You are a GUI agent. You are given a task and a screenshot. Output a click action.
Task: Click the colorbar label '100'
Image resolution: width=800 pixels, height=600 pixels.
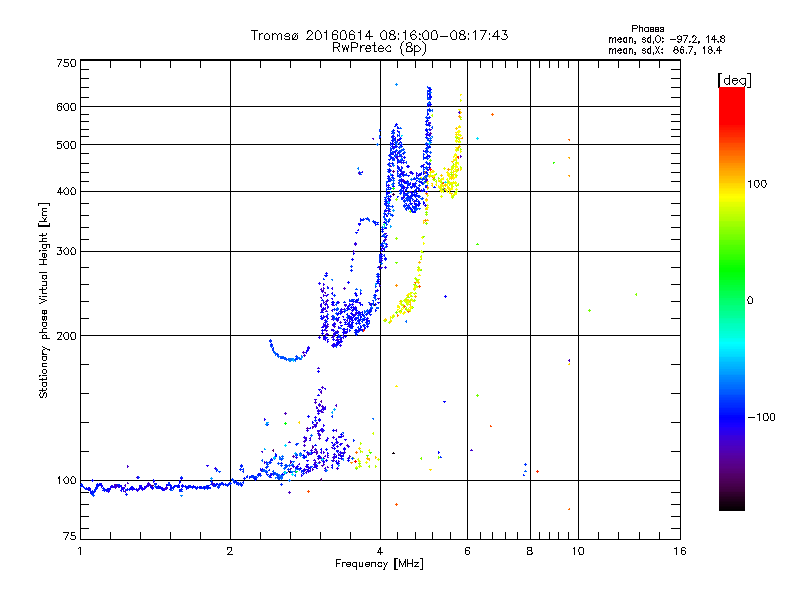[x=757, y=184]
